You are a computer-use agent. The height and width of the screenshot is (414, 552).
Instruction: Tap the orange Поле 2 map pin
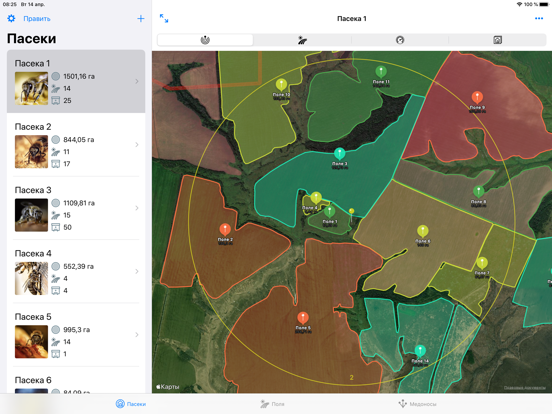tap(225, 230)
